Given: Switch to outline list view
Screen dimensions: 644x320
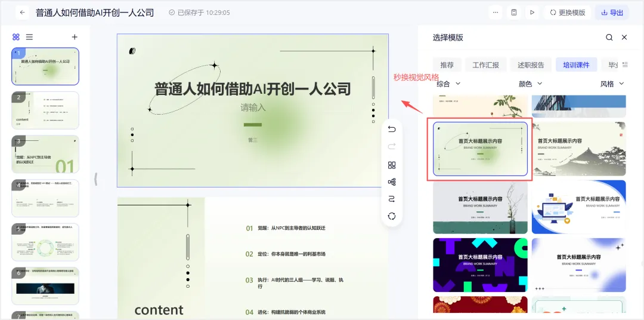Looking at the screenshot, I should (29, 37).
